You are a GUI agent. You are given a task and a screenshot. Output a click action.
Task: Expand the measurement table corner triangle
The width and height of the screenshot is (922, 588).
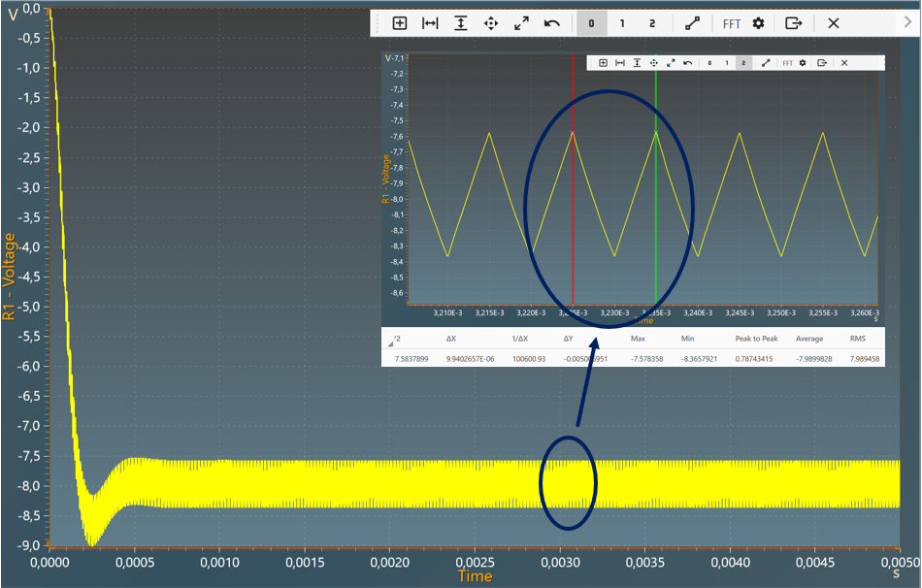tap(391, 342)
